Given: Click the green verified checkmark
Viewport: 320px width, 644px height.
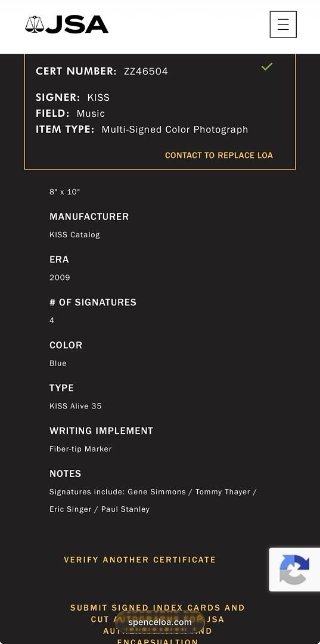Looking at the screenshot, I should pyautogui.click(x=267, y=66).
